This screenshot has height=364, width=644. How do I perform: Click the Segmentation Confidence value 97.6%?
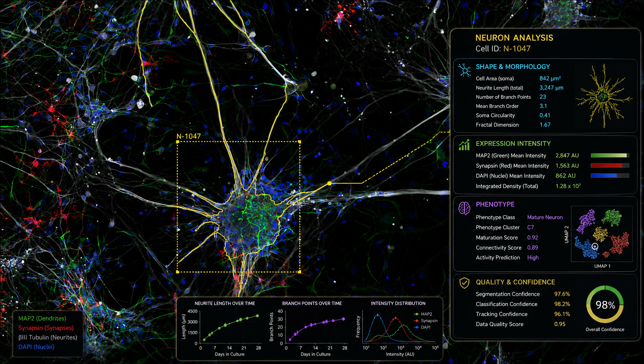pos(562,294)
